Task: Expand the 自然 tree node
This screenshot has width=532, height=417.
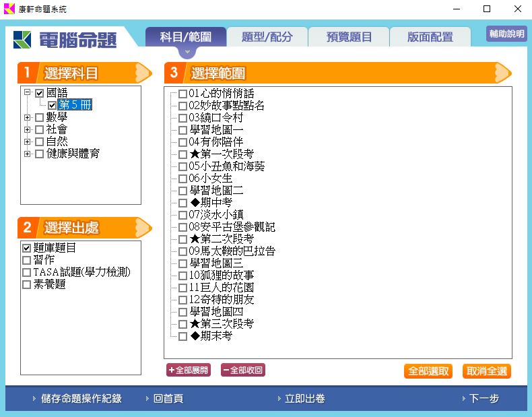Action: tap(27, 142)
